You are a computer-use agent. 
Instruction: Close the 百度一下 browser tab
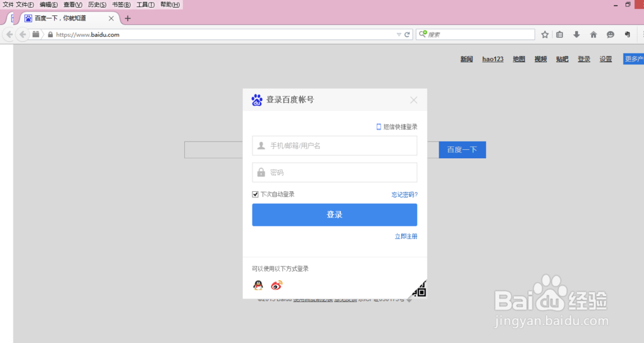(111, 19)
